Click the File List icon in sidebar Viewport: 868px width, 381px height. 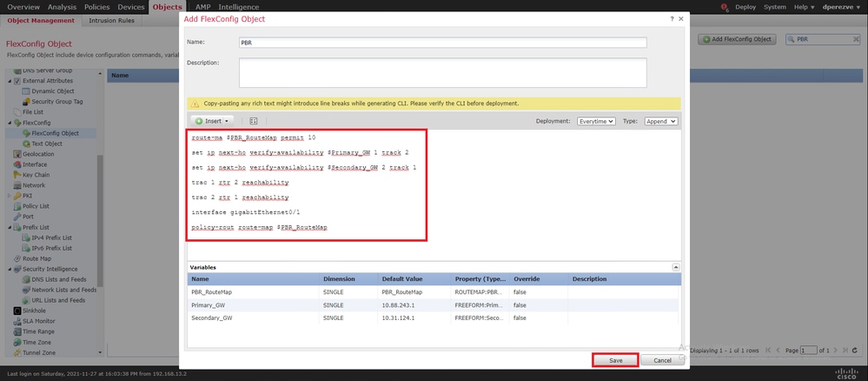(x=17, y=112)
